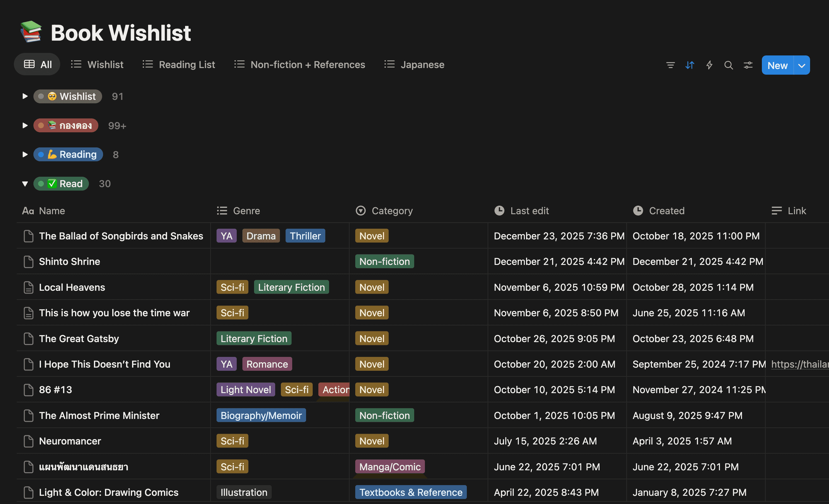Click the Biography/Memoir genre tag

[x=261, y=415]
